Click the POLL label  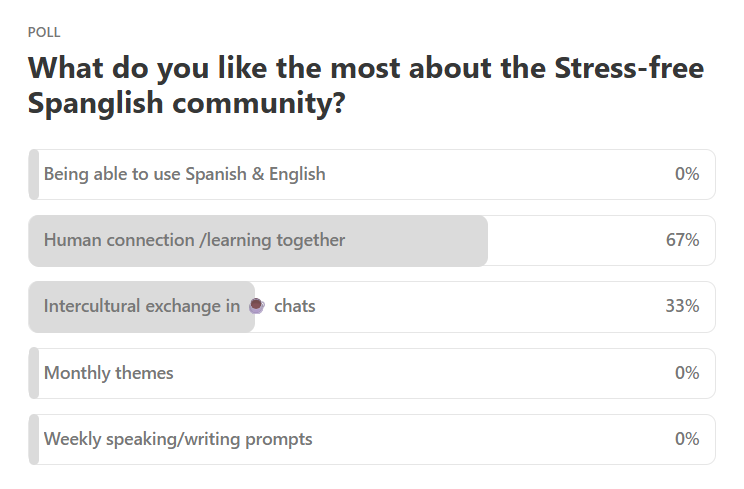[x=44, y=32]
